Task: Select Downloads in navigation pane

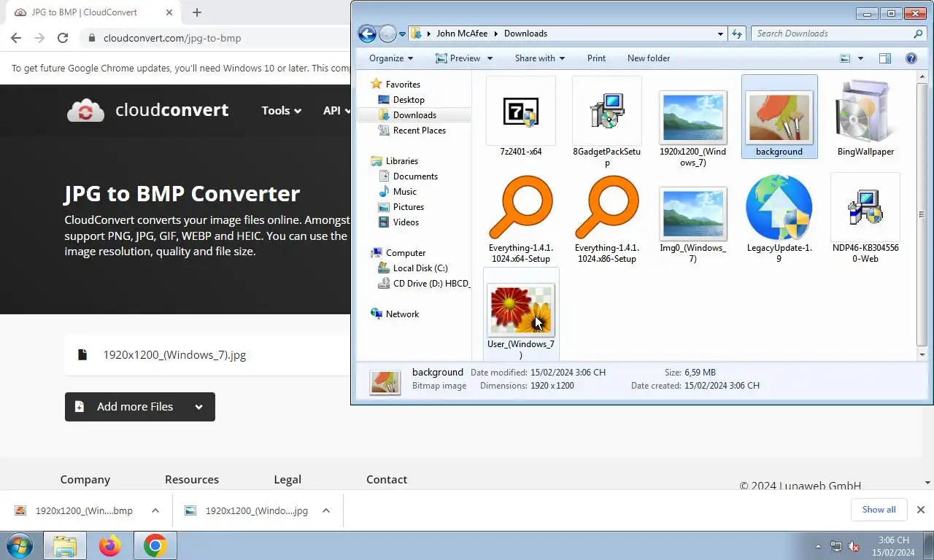Action: click(414, 115)
